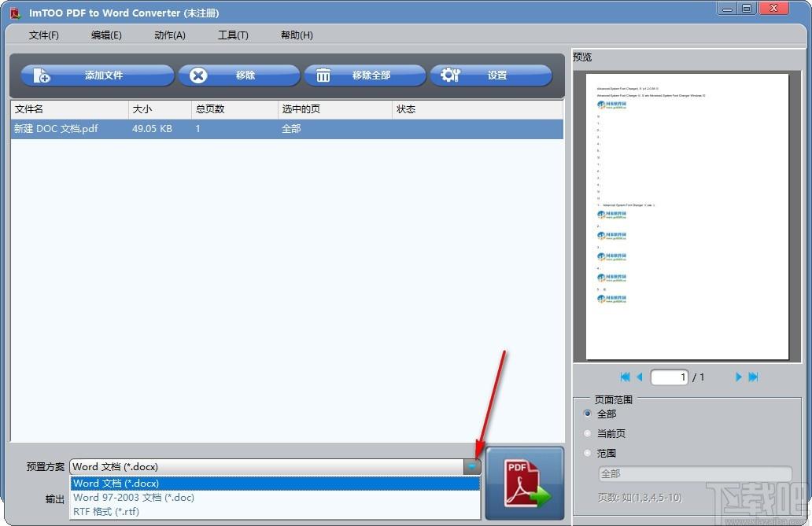812x526 pixels.
Task: Click the 全部 cell in the file row
Action: click(x=291, y=129)
